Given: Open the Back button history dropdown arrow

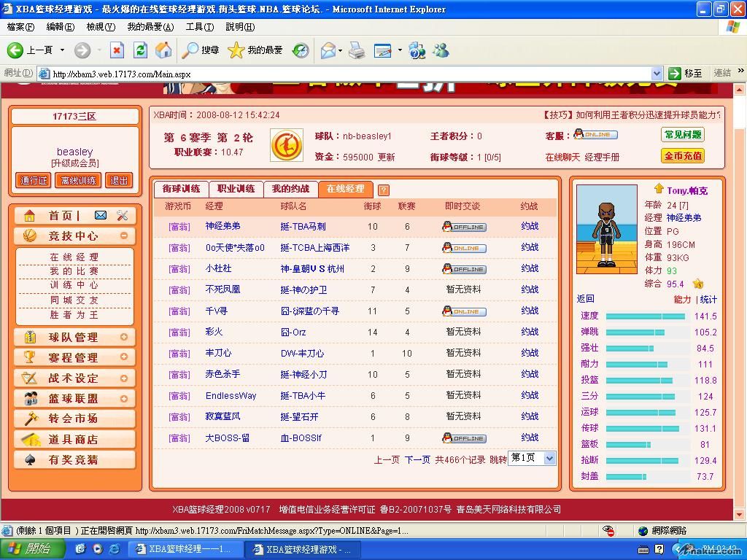Looking at the screenshot, I should click(x=62, y=50).
